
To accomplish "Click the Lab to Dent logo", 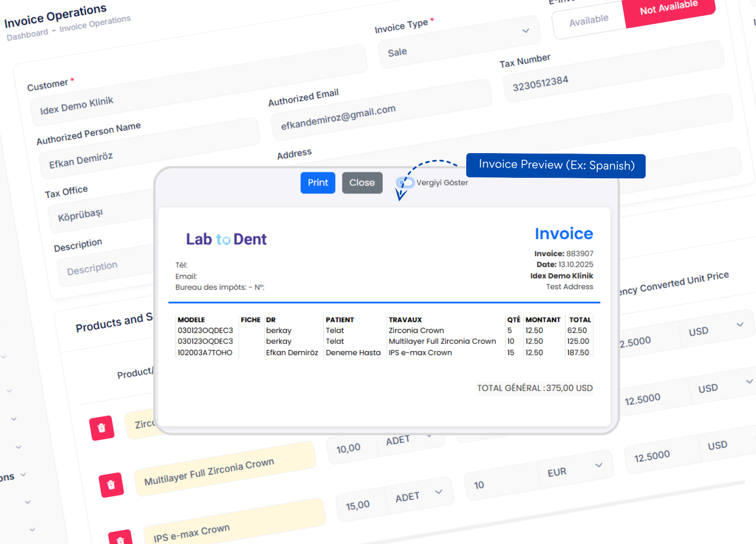I will point(226,239).
